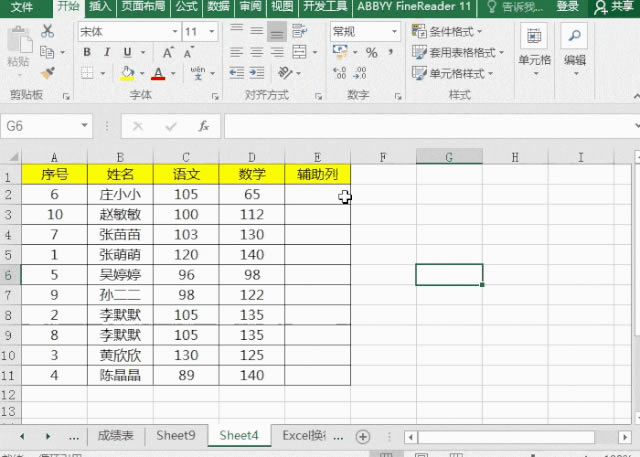This screenshot has height=457, width=640.
Task: Open 单元格样式 cell styles menu
Action: click(453, 73)
